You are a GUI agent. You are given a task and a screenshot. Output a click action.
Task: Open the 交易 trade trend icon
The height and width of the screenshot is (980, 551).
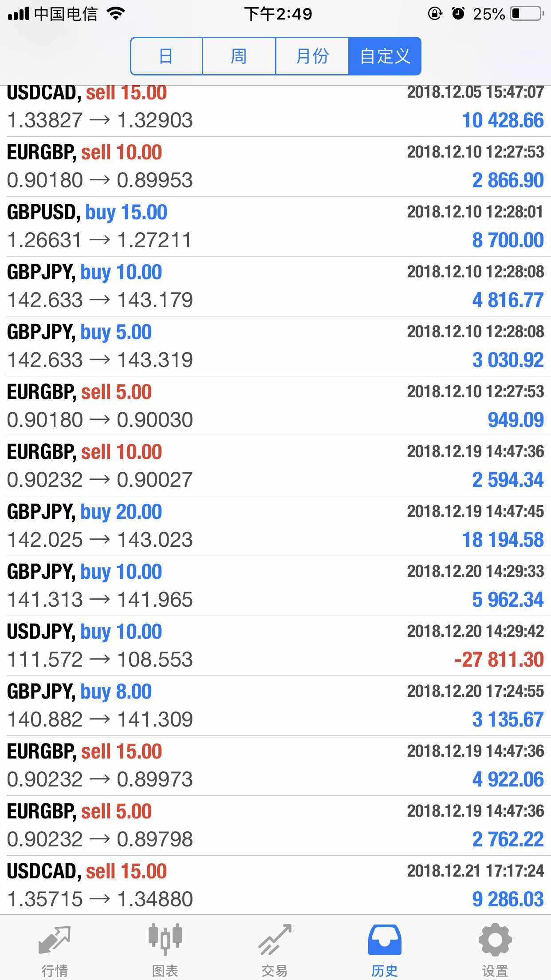click(275, 940)
